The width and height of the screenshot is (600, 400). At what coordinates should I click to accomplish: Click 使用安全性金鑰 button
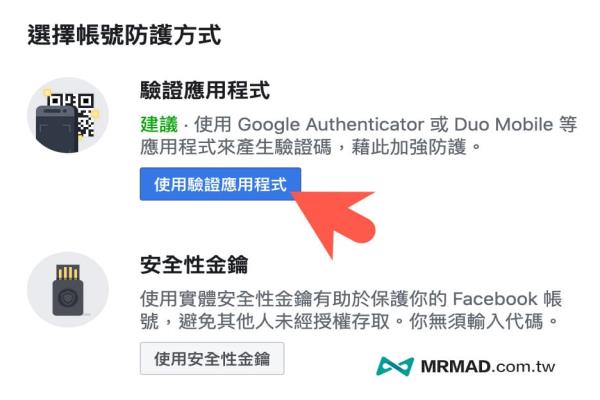[x=212, y=359]
